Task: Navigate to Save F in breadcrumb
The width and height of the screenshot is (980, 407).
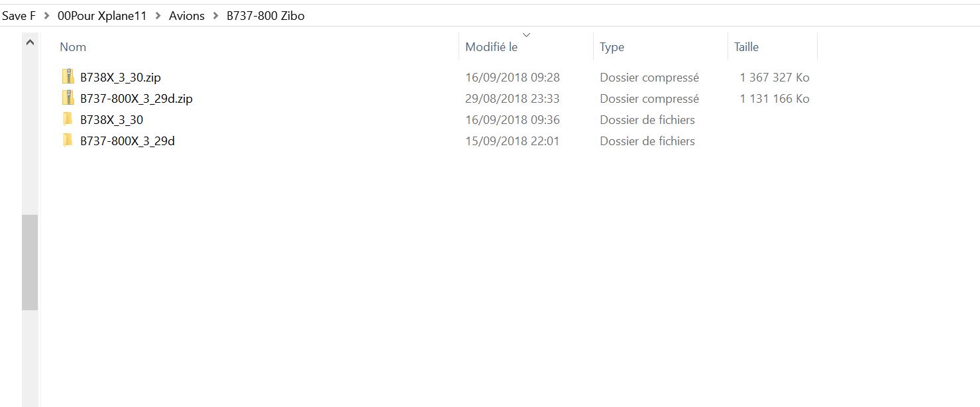Action: [x=19, y=15]
